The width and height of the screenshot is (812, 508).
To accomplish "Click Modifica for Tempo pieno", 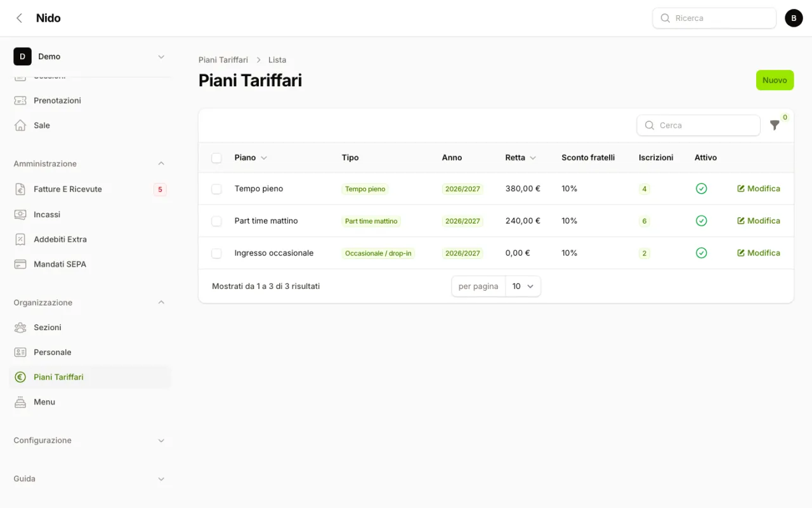I will pos(759,189).
